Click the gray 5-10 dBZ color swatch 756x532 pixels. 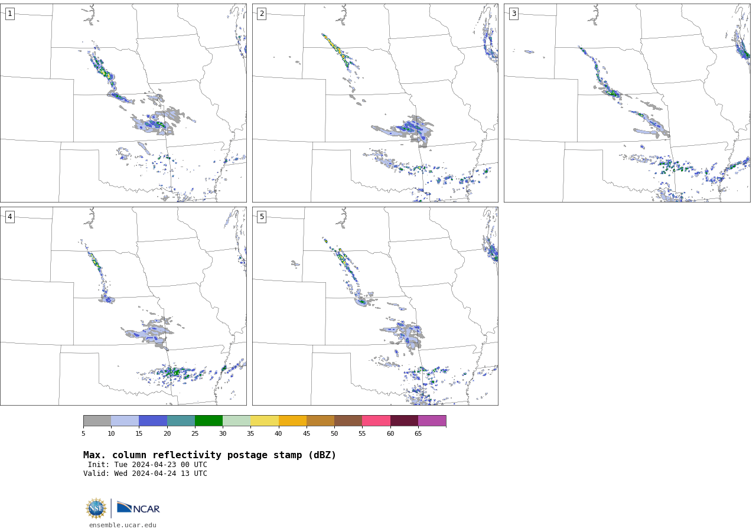(97, 421)
